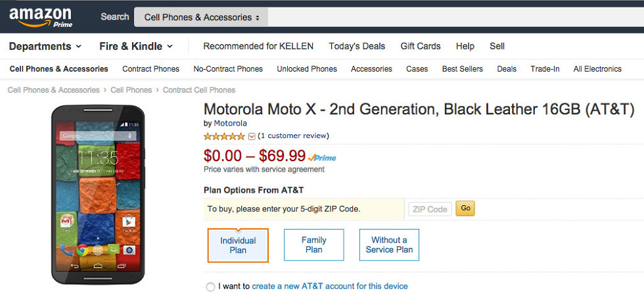This screenshot has width=644, height=296.
Task: Expand the Fire & Kindle menu
Action: pos(135,46)
